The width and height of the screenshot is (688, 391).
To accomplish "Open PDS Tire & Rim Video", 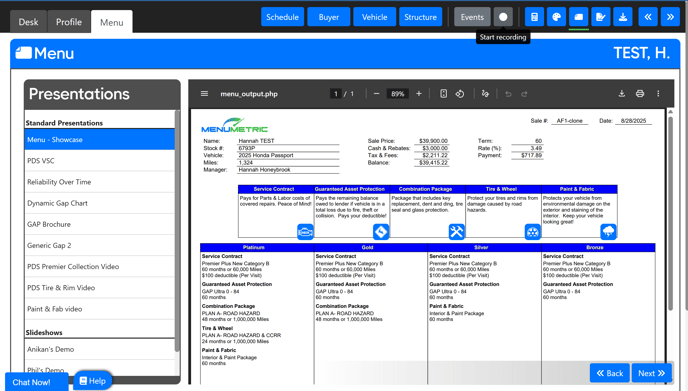I will click(x=100, y=287).
